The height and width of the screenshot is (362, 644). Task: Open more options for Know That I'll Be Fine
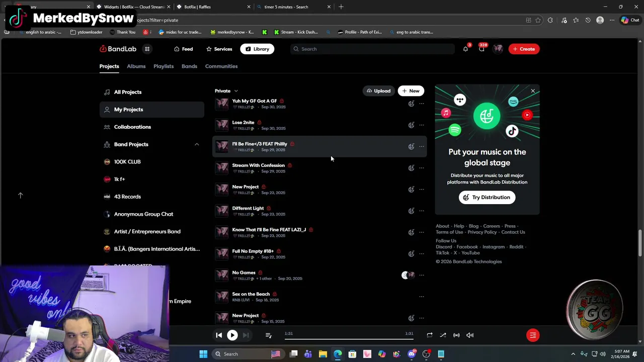(422, 232)
